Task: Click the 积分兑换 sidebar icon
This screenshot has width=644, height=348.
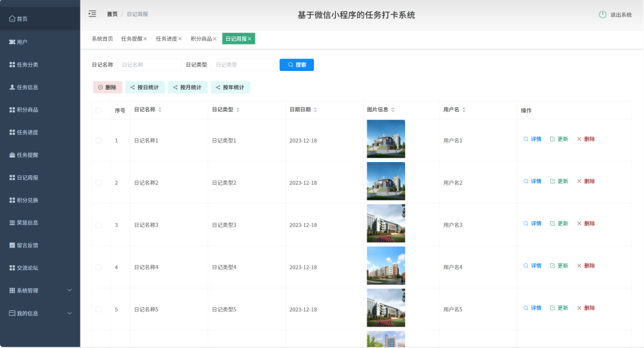Action: pos(12,200)
